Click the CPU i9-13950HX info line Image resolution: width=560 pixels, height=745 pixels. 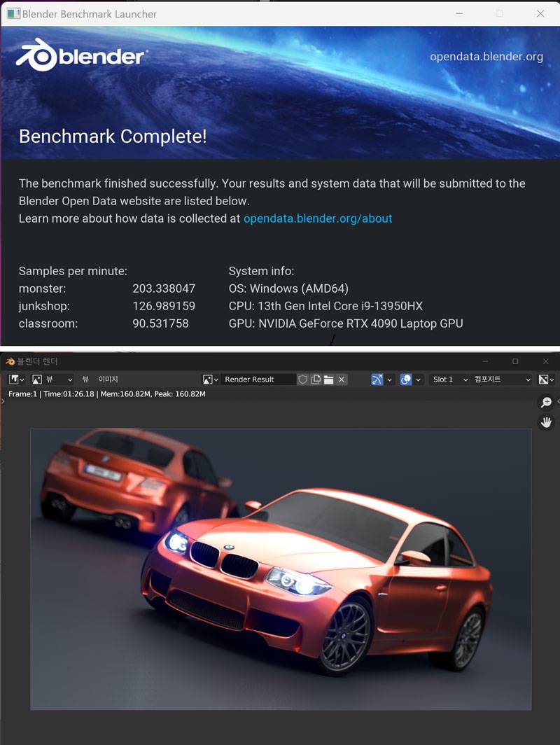325,306
